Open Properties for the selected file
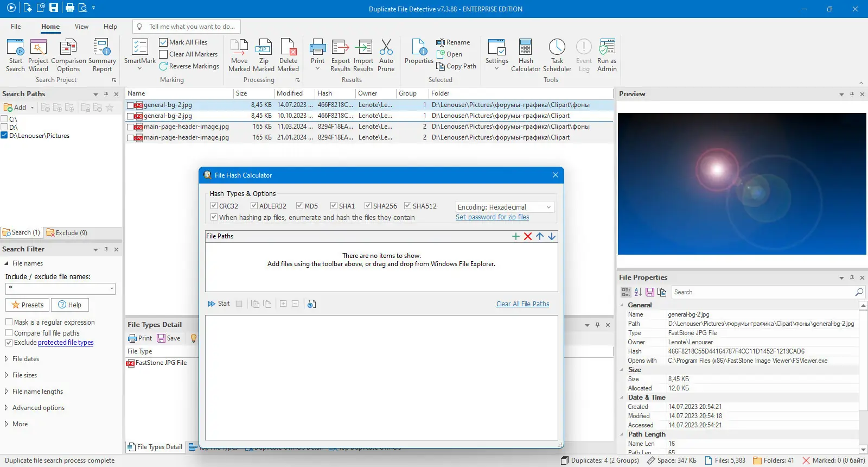The height and width of the screenshot is (467, 868). pyautogui.click(x=419, y=52)
